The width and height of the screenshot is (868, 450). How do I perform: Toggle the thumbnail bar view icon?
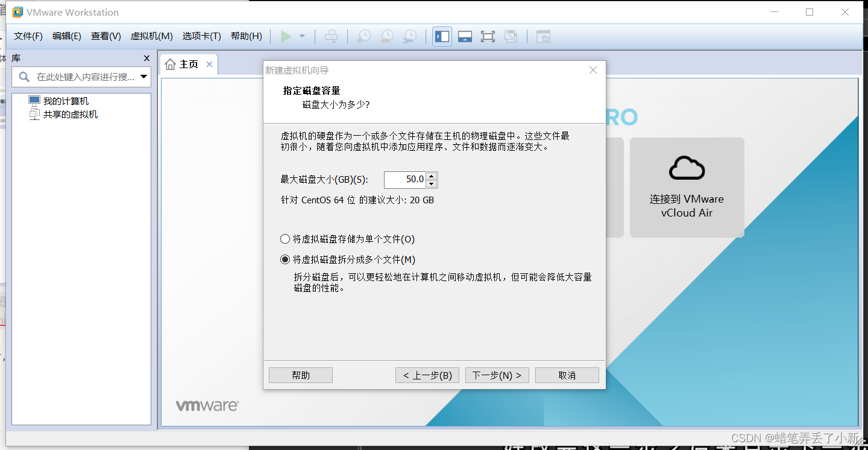[x=465, y=37]
